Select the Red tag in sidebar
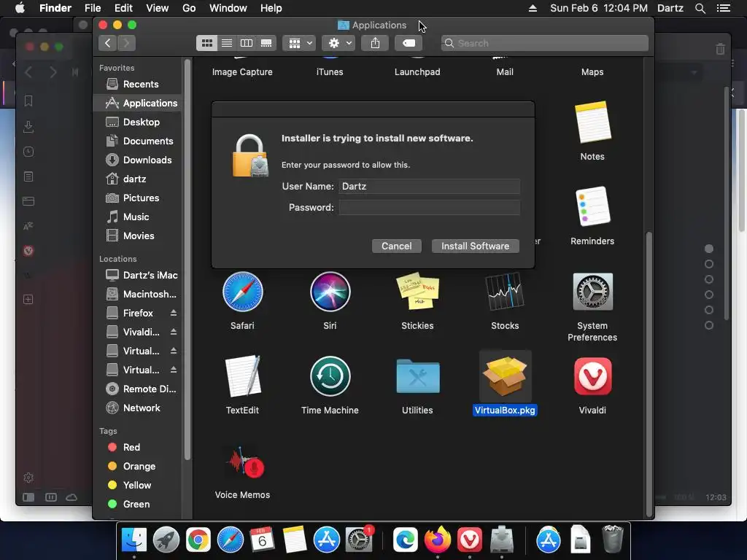This screenshot has width=747, height=560. coord(137,447)
